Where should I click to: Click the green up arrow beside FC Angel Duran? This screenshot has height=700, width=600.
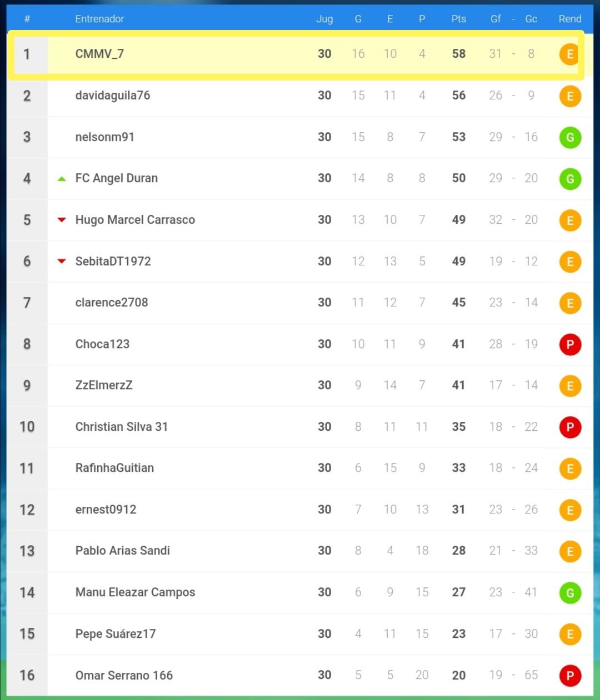pyautogui.click(x=62, y=179)
